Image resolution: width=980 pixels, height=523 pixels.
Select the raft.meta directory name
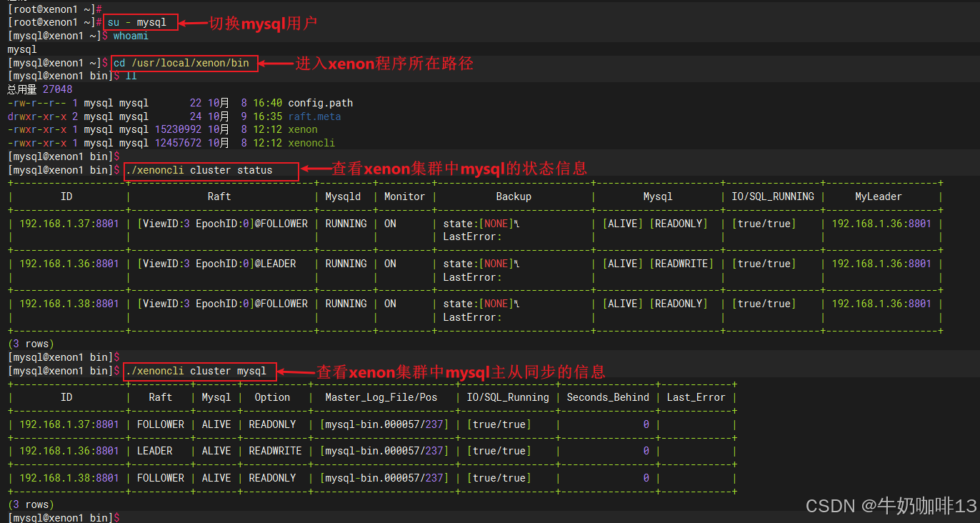(314, 116)
